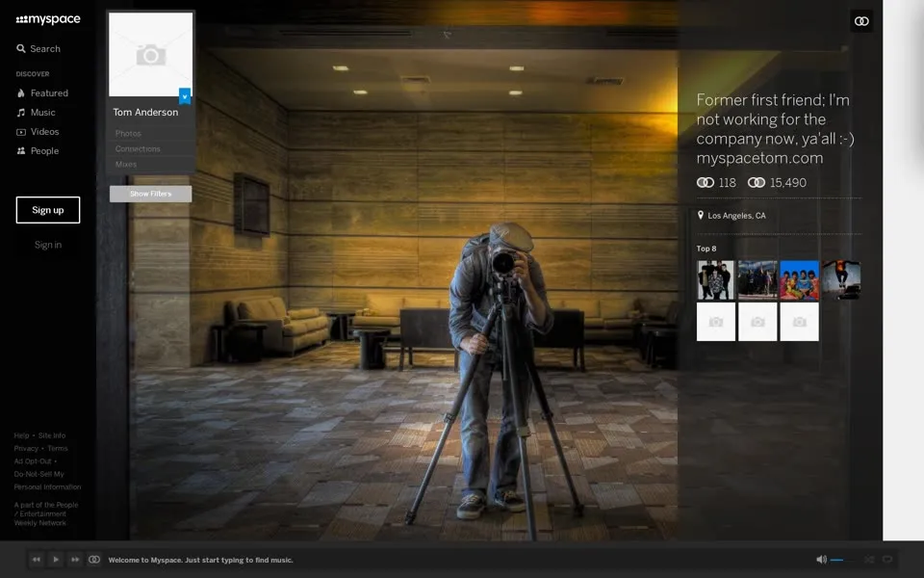Click the play button in player
Image resolution: width=924 pixels, height=578 pixels.
(x=56, y=560)
